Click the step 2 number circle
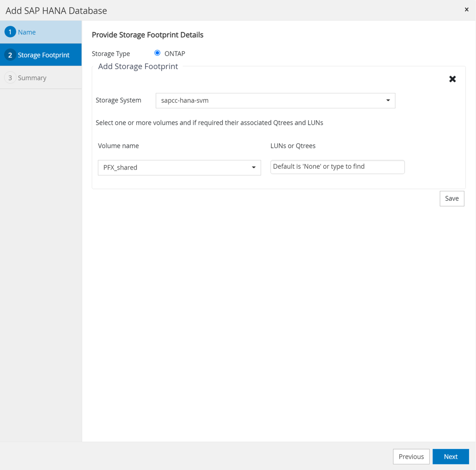Screen dimensions: 476x470 tap(10, 55)
